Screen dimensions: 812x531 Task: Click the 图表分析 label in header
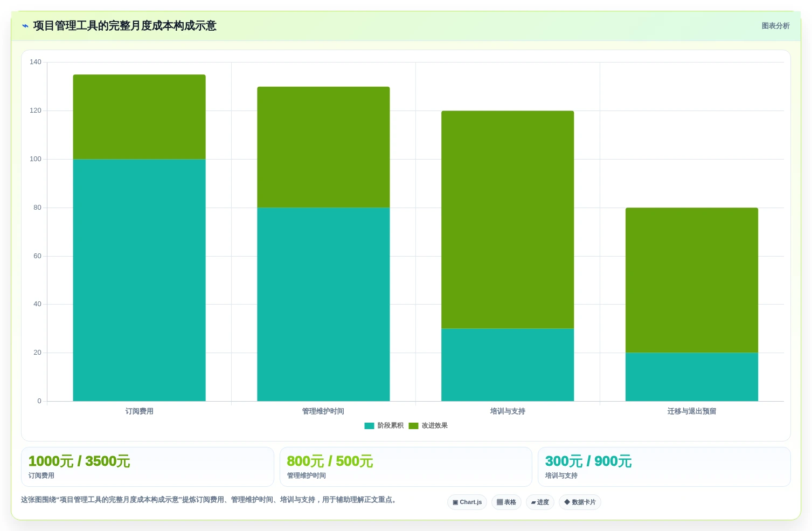point(775,26)
